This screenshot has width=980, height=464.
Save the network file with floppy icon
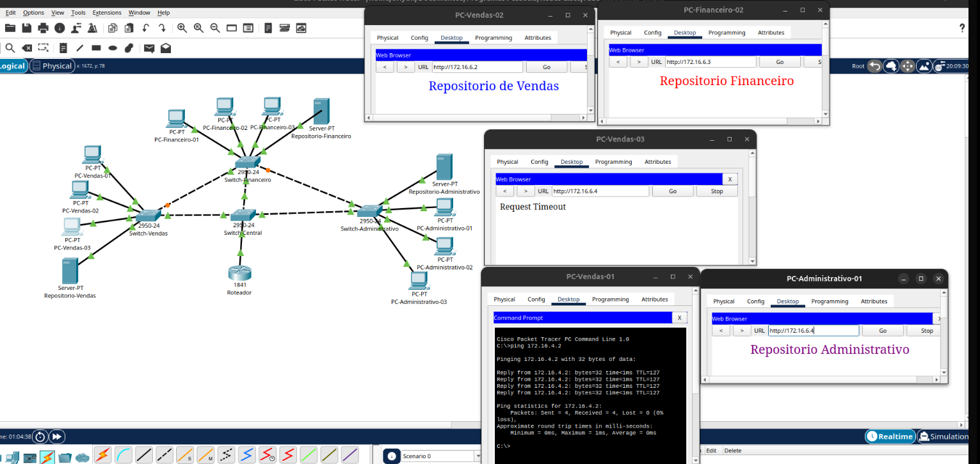[27, 28]
